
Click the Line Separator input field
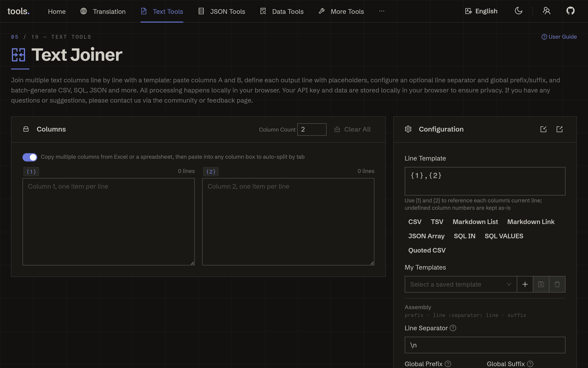[x=485, y=345]
